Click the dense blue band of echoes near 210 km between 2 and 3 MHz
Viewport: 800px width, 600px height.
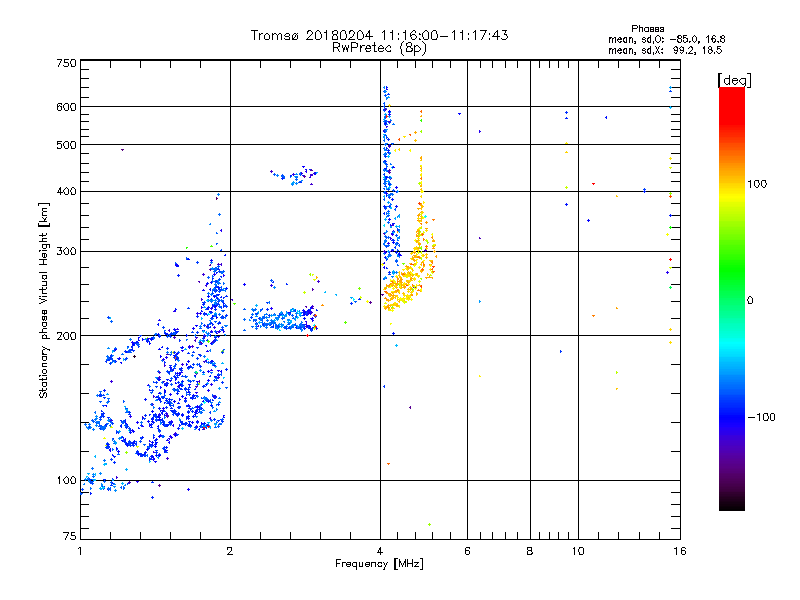281,319
